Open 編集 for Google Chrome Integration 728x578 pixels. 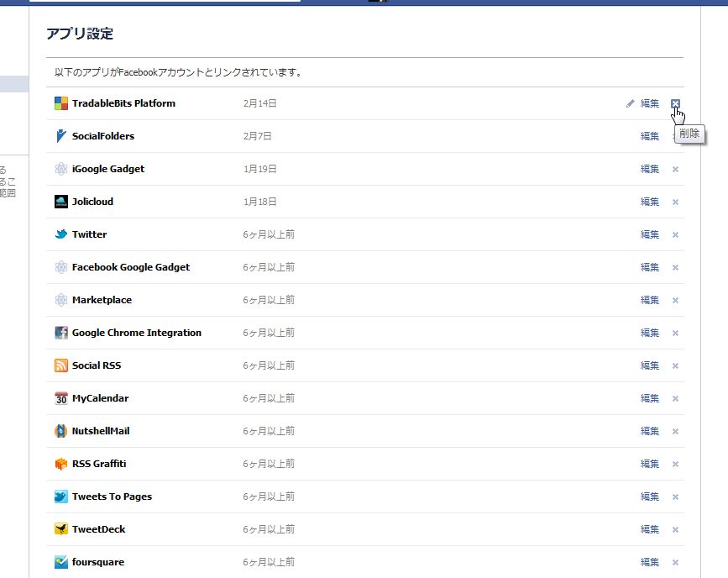click(650, 333)
